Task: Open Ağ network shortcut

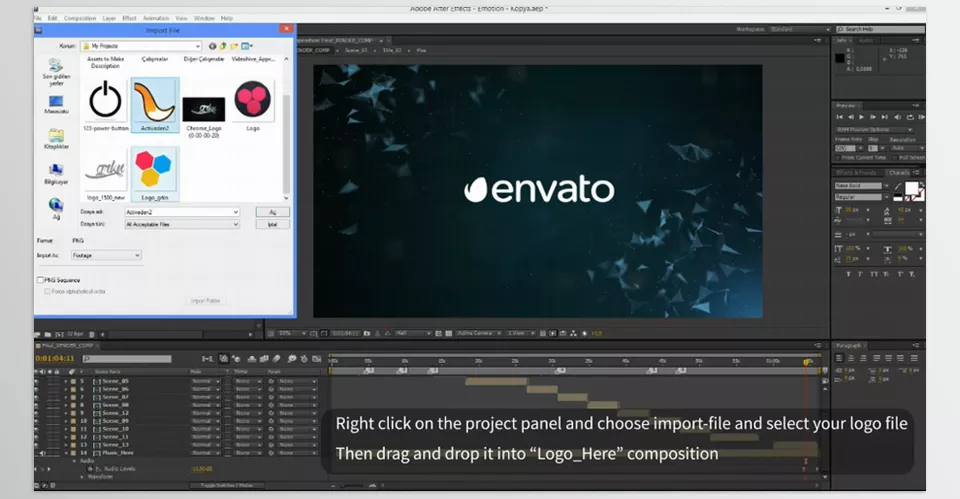Action: (x=56, y=209)
